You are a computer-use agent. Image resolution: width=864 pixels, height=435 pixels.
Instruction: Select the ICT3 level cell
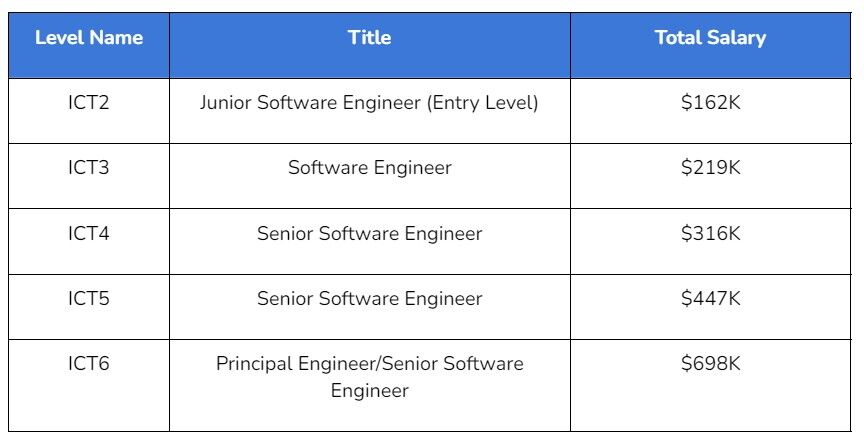[89, 168]
